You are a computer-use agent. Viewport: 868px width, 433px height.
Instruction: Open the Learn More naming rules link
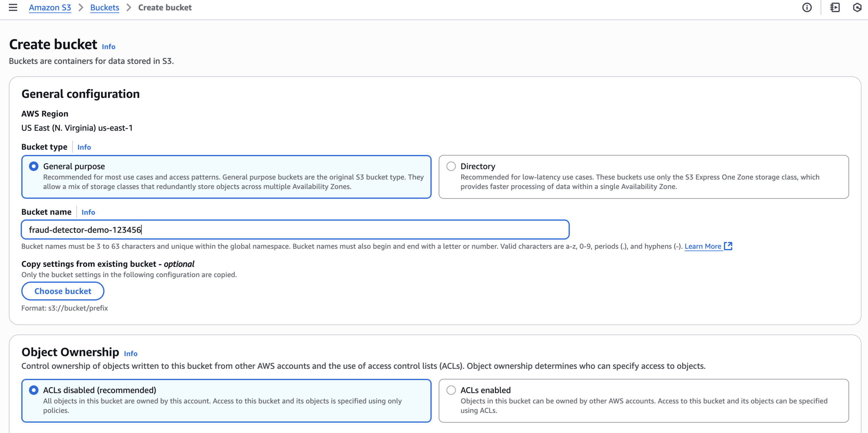703,246
